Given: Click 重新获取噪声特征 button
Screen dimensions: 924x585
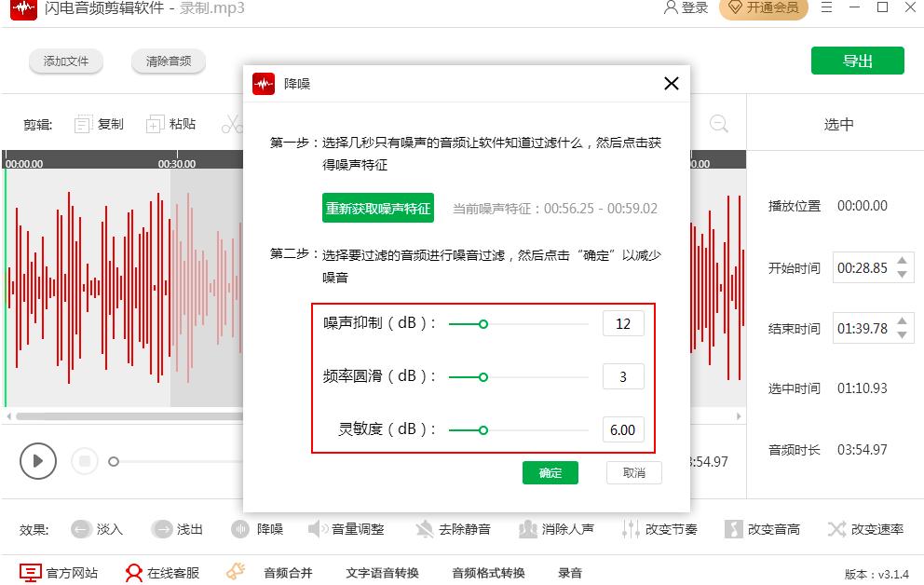Looking at the screenshot, I should click(378, 208).
